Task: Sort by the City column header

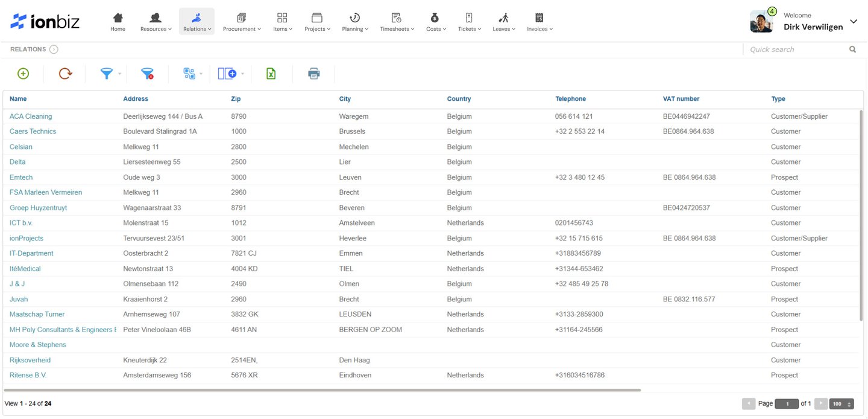Action: pyautogui.click(x=345, y=99)
